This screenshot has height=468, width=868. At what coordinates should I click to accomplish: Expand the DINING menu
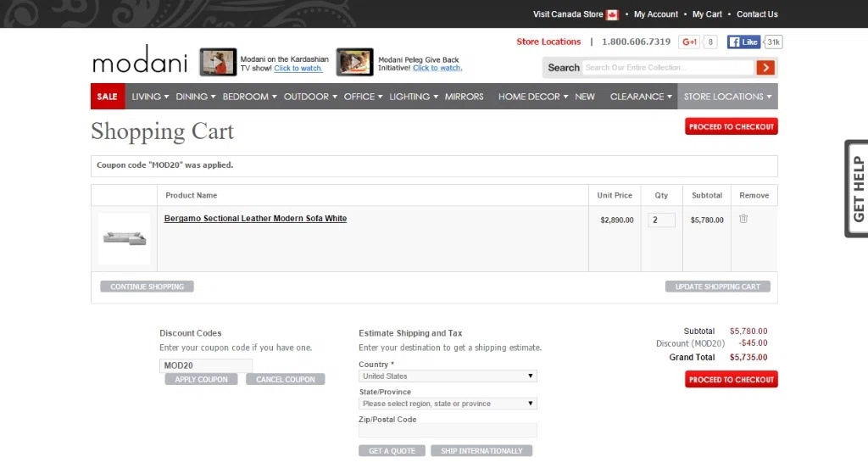coord(196,97)
